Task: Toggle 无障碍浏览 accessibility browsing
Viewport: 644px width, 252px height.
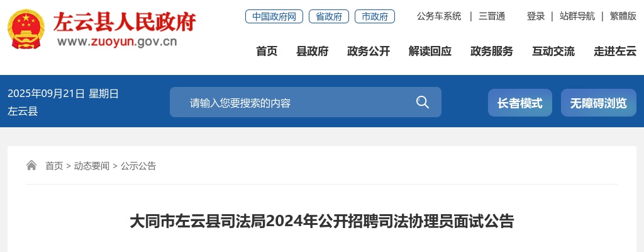Action: coord(599,103)
